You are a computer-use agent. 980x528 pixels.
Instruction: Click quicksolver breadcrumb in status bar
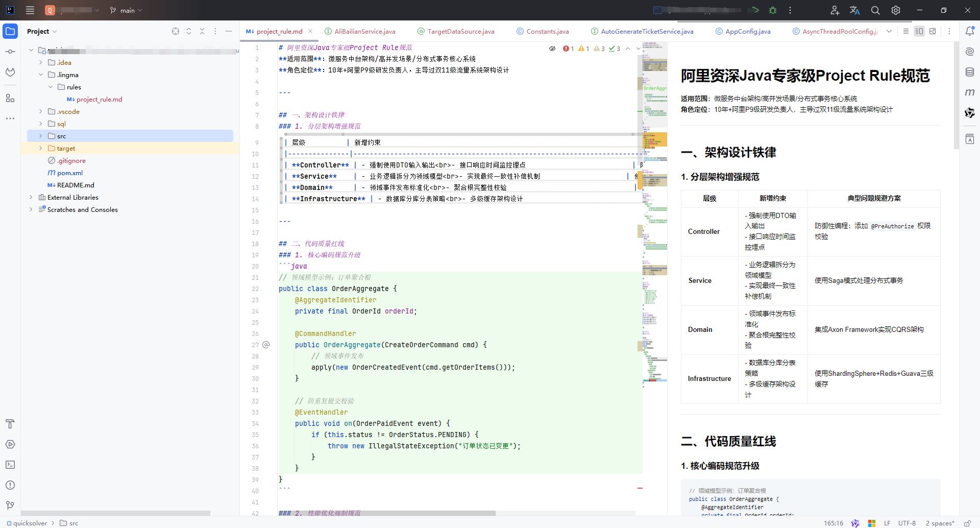(x=27, y=523)
